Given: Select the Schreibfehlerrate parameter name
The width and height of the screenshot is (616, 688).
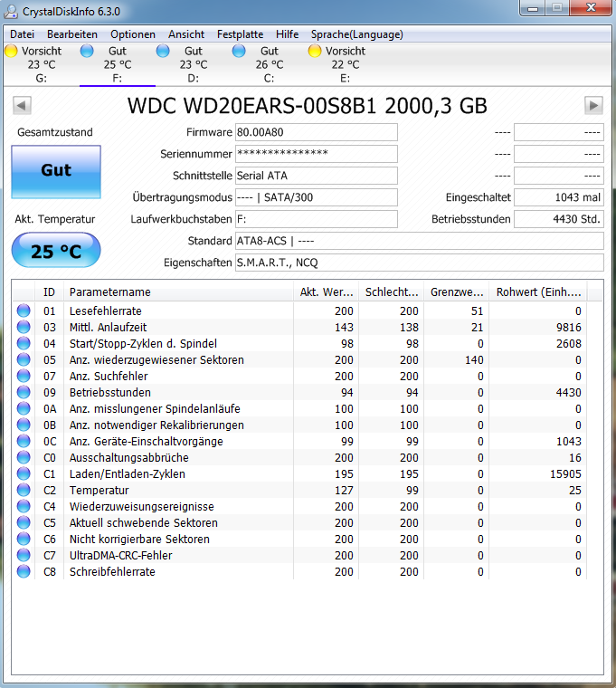Looking at the screenshot, I should click(112, 572).
